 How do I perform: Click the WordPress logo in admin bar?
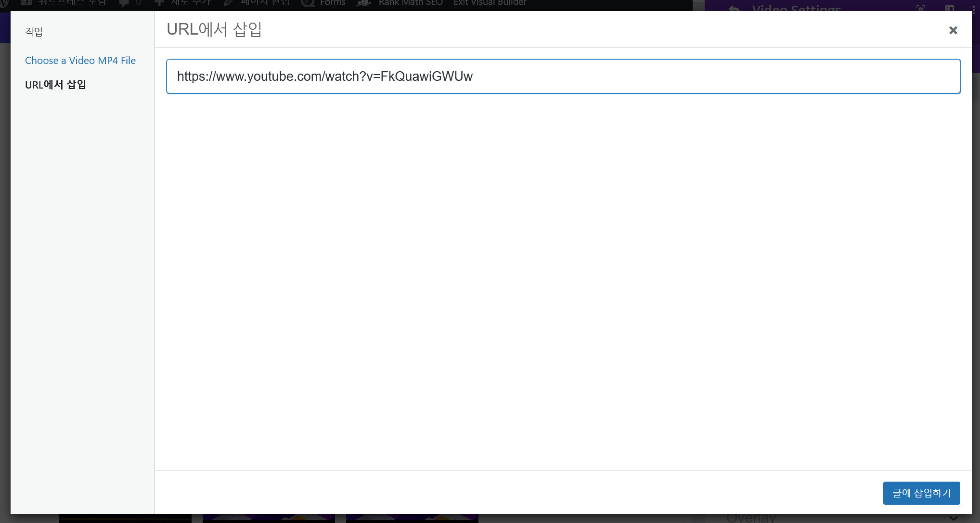4,3
